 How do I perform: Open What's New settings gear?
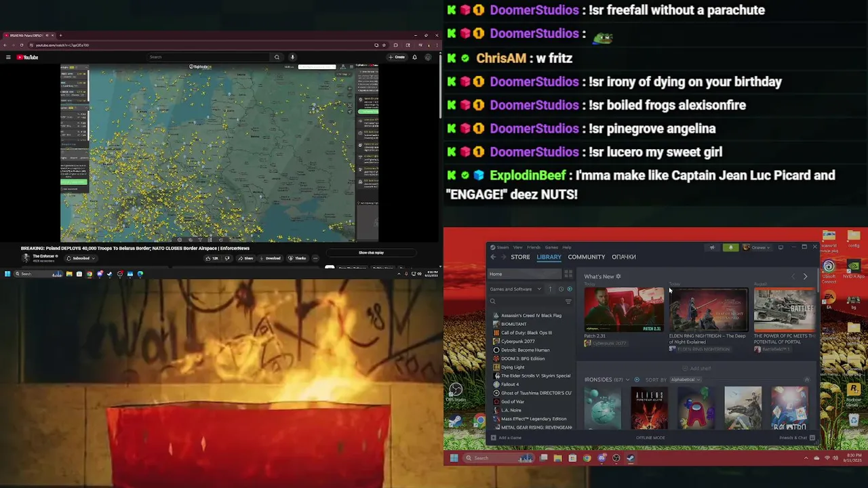point(618,277)
